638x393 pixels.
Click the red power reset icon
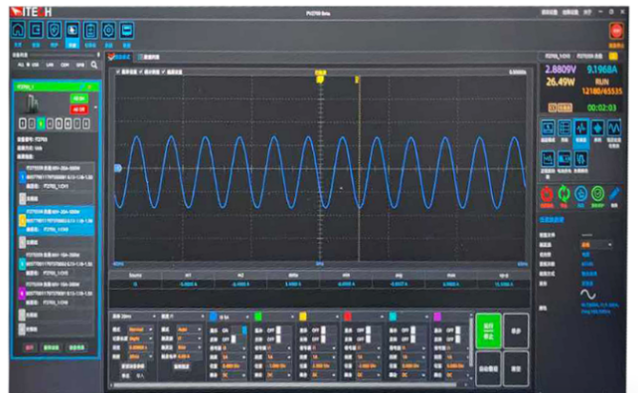click(546, 194)
